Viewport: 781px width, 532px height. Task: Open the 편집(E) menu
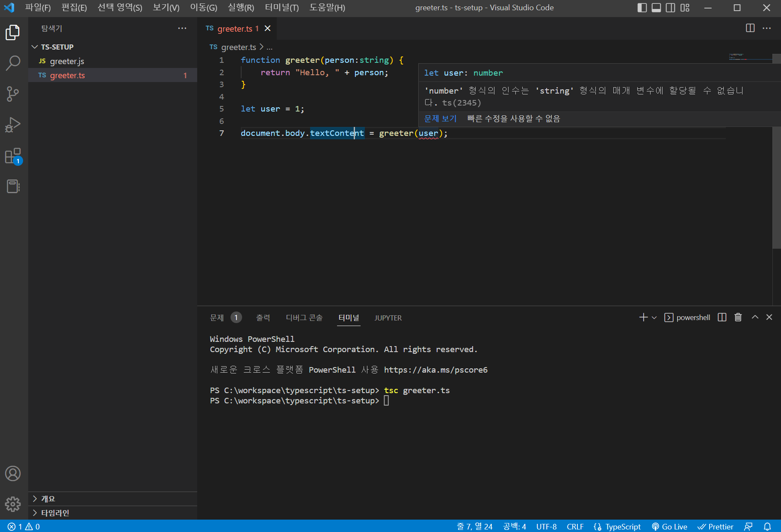(74, 8)
